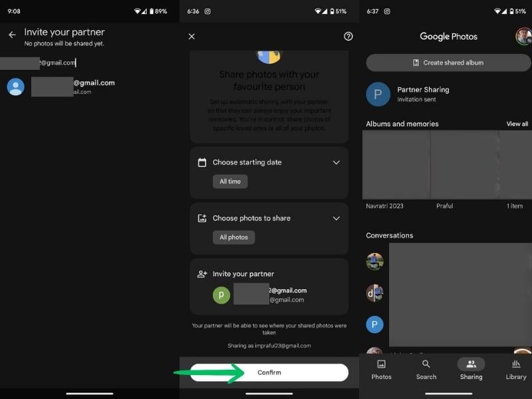Tap the back arrow beside Invite your partner

coord(12,35)
